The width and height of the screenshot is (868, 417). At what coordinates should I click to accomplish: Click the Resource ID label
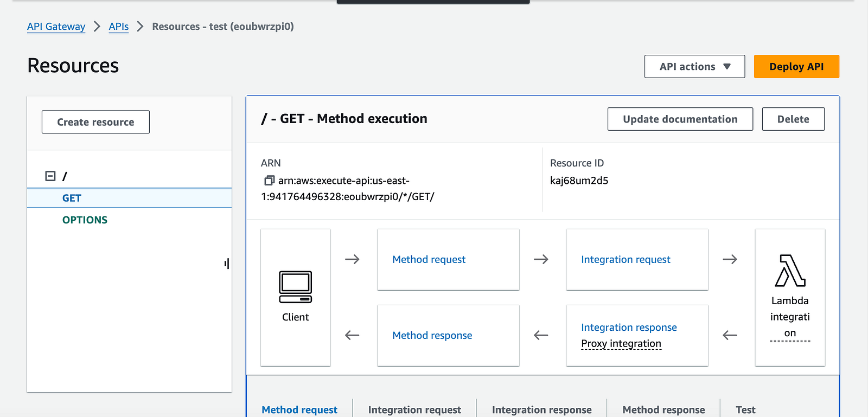pos(577,163)
